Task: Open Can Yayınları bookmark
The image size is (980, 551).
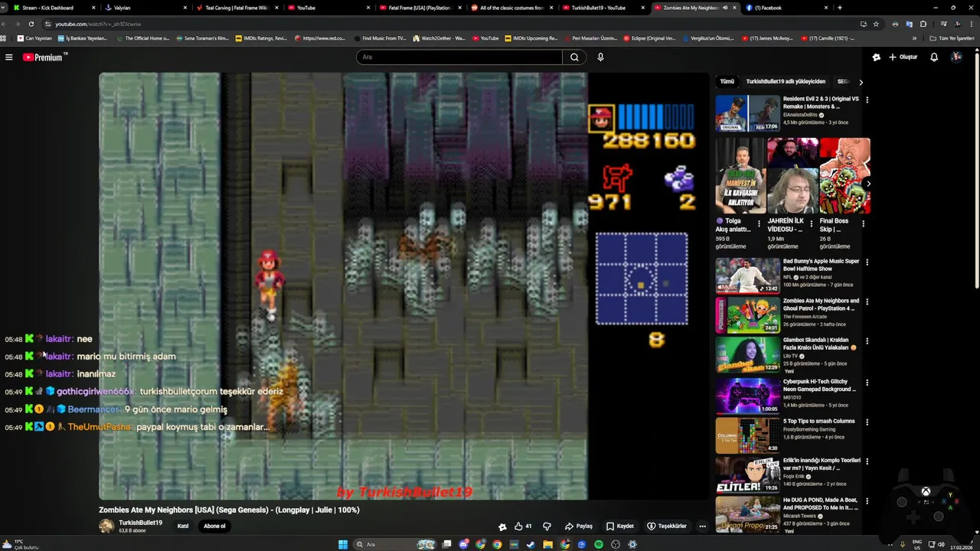Action: (x=34, y=37)
